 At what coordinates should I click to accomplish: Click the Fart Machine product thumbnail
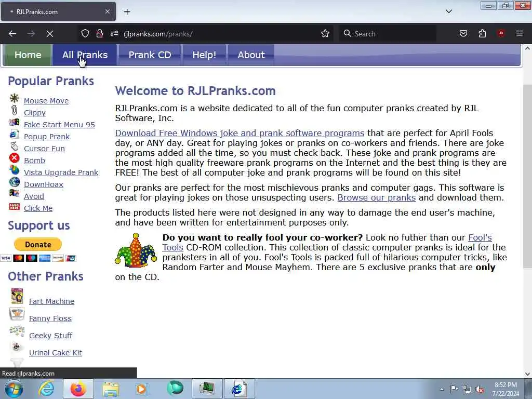point(17,296)
